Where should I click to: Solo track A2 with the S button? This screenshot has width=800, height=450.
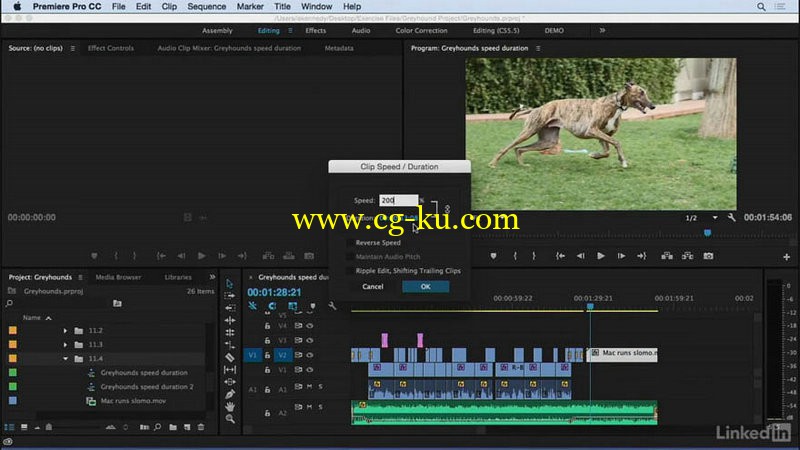pos(320,407)
